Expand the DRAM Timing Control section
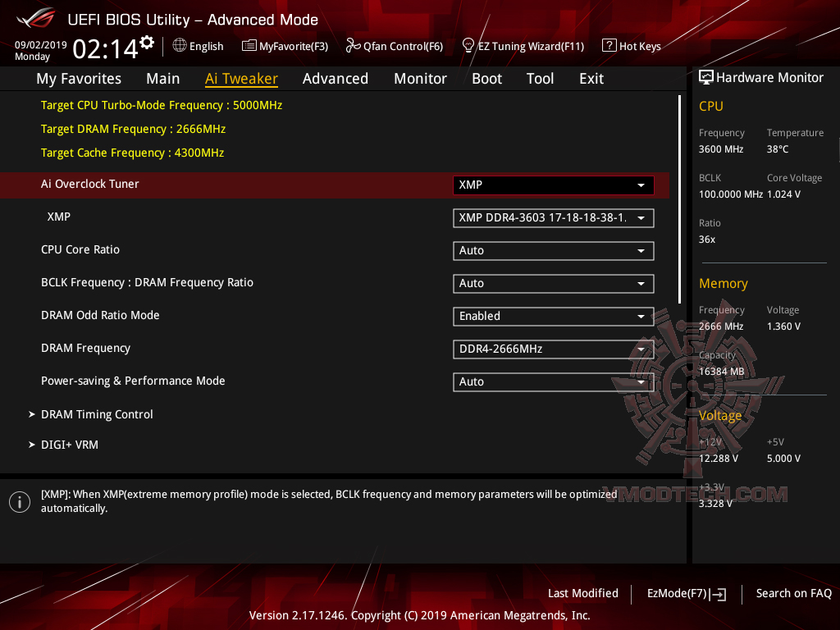The height and width of the screenshot is (630, 840). pyautogui.click(x=96, y=414)
